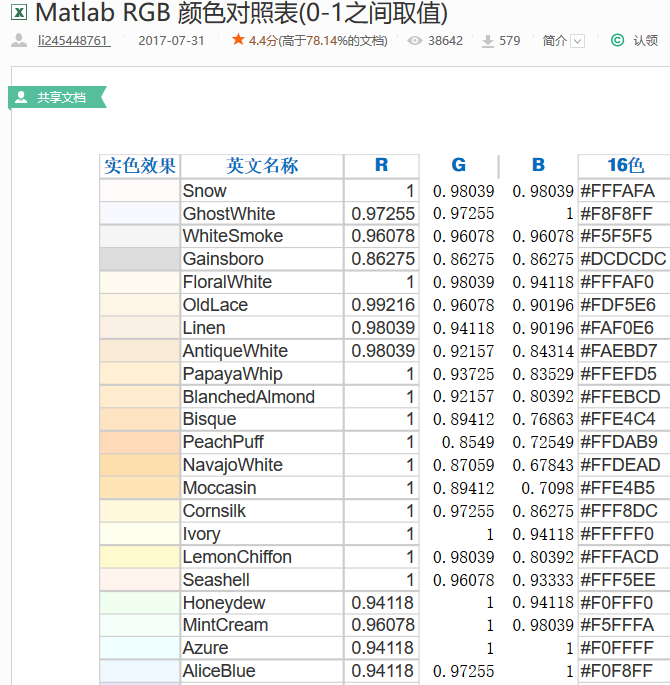This screenshot has height=685, width=670.
Task: Select the NavajoWhite color swatch
Action: tap(140, 465)
